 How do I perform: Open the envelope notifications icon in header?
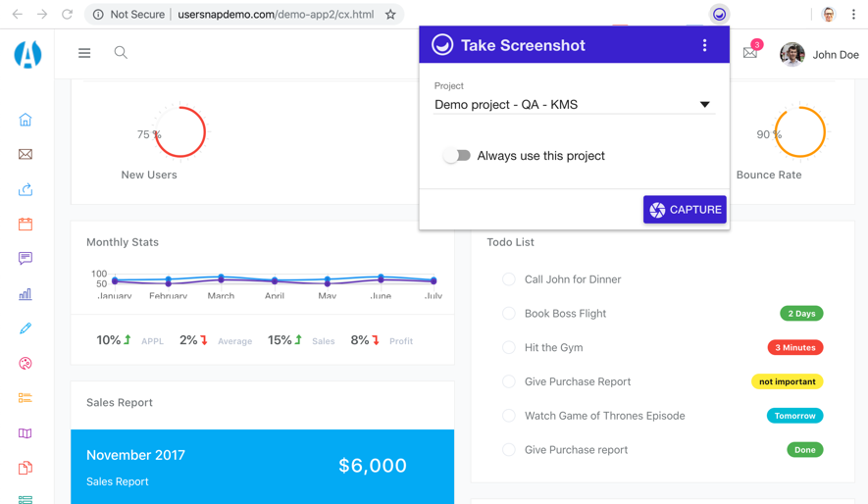[x=750, y=53]
